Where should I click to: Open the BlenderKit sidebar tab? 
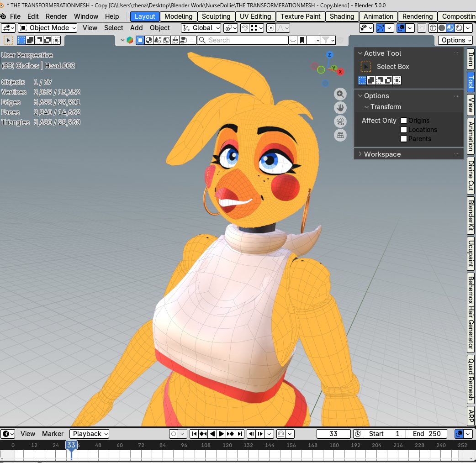[x=471, y=216]
